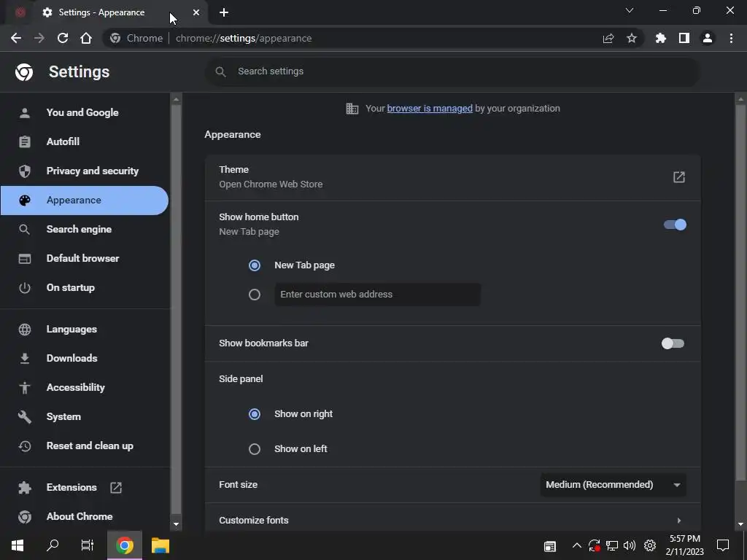Go to Downloads settings
Image resolution: width=747 pixels, height=560 pixels.
coord(84,358)
